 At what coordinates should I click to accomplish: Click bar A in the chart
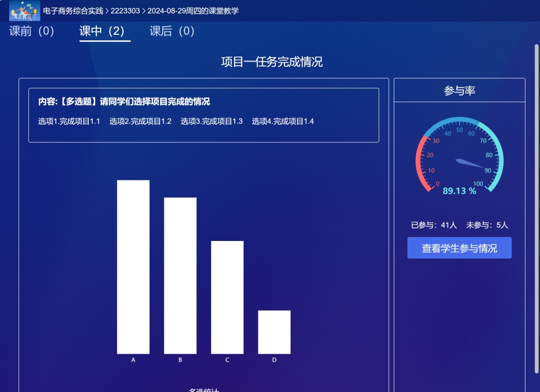coord(133,267)
